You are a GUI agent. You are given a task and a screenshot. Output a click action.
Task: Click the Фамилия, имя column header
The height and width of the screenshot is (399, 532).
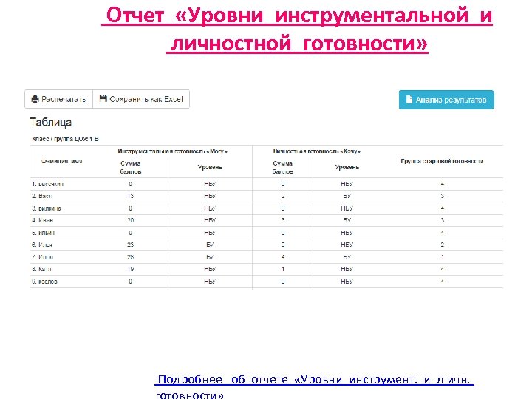click(62, 161)
